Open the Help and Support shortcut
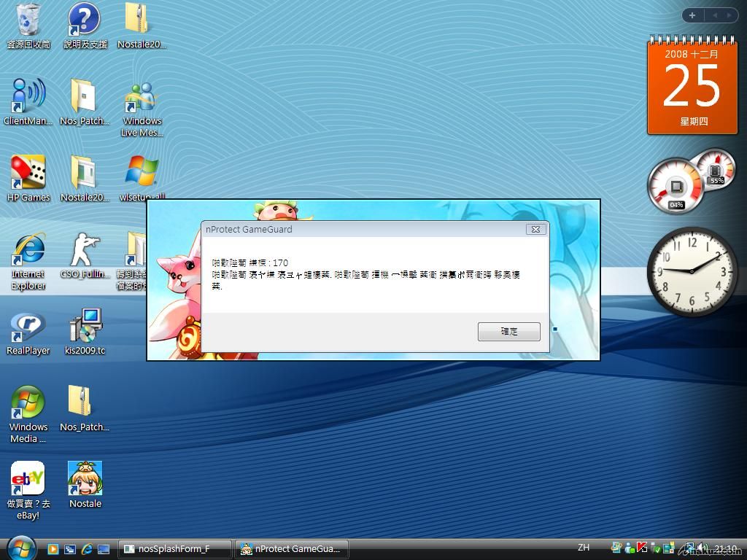This screenshot has width=747, height=560. point(85,26)
